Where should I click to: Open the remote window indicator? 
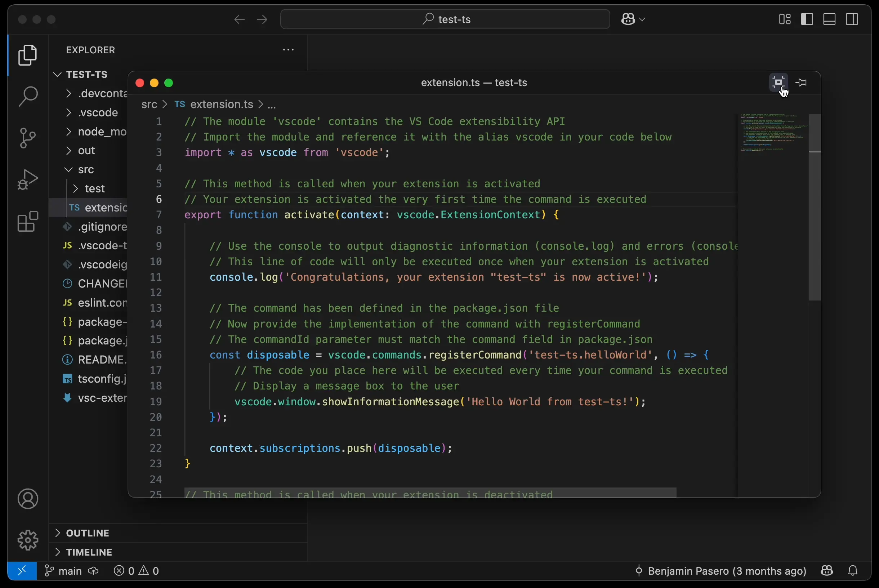pyautogui.click(x=22, y=571)
